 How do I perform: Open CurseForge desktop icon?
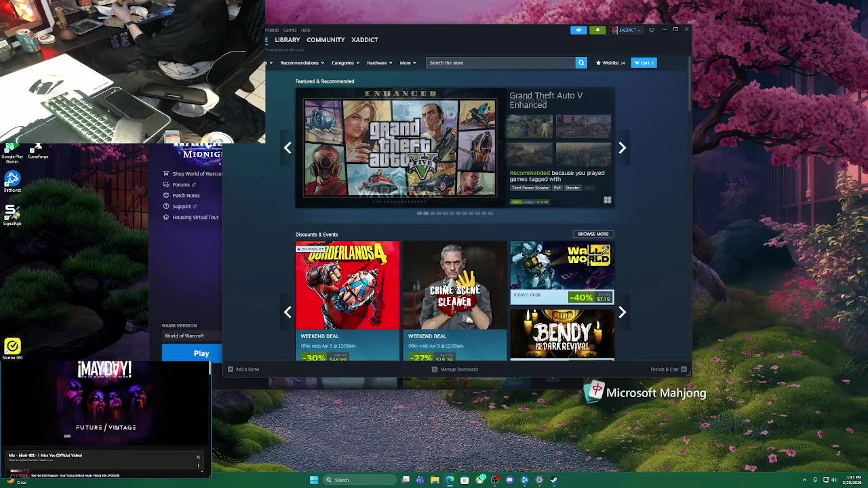(38, 151)
